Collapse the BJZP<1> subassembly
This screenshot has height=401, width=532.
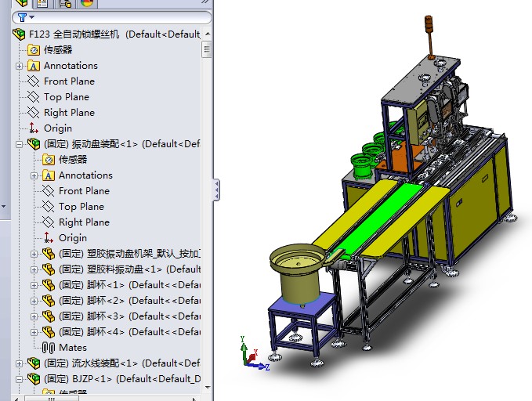[19, 379]
